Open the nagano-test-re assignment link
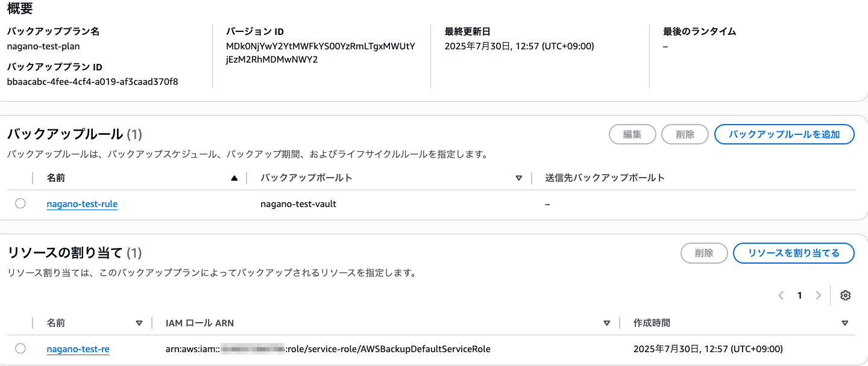Image resolution: width=868 pixels, height=366 pixels. point(78,349)
